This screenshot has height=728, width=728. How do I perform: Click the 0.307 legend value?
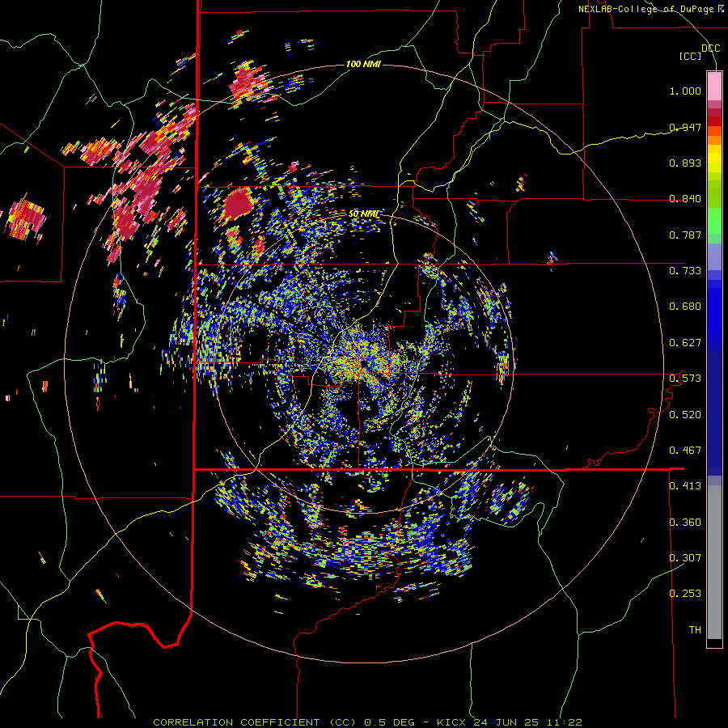tap(685, 557)
